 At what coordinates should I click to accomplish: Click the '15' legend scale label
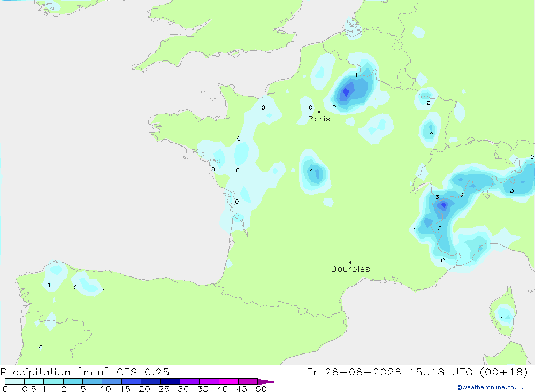click(125, 389)
